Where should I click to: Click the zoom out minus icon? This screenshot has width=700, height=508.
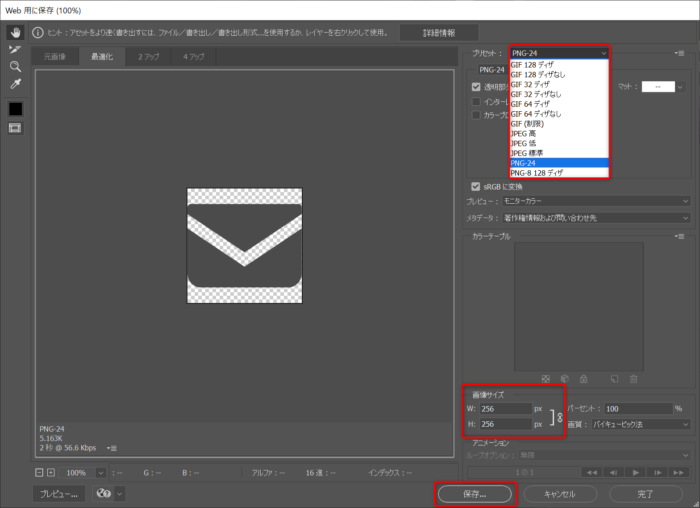pos(39,472)
